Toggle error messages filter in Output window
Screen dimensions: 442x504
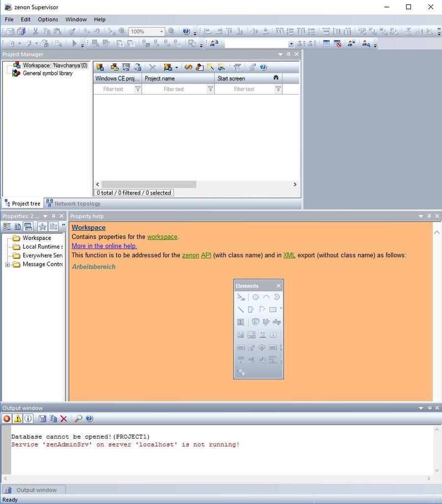pos(7,419)
